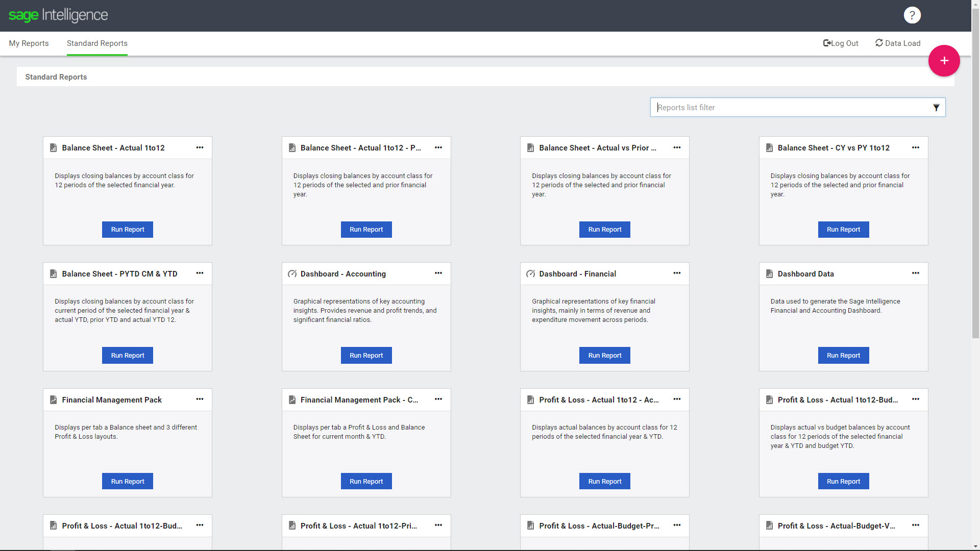Open more options for Profit & Loss - Actual 1to12 - Ac...
This screenshot has width=980, height=551.
coord(677,399)
